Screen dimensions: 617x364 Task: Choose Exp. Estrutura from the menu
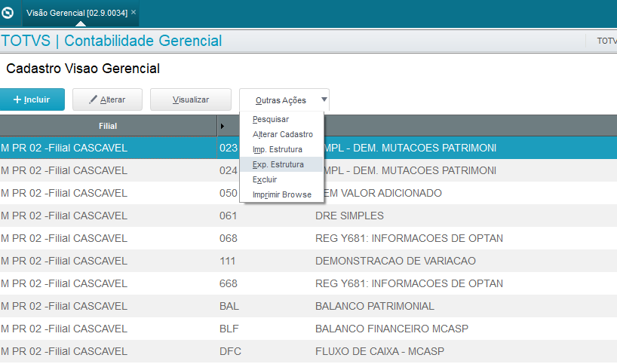[281, 164]
